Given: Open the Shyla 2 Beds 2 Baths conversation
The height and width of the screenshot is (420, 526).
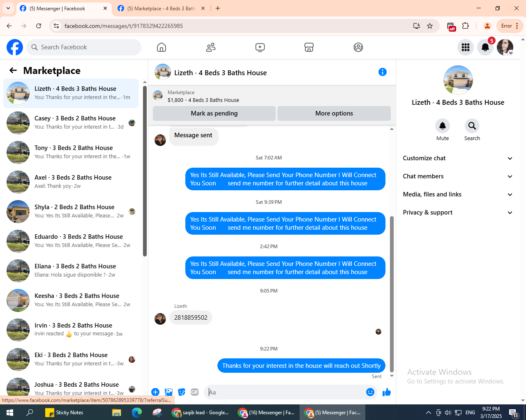Looking at the screenshot, I should pyautogui.click(x=71, y=212).
